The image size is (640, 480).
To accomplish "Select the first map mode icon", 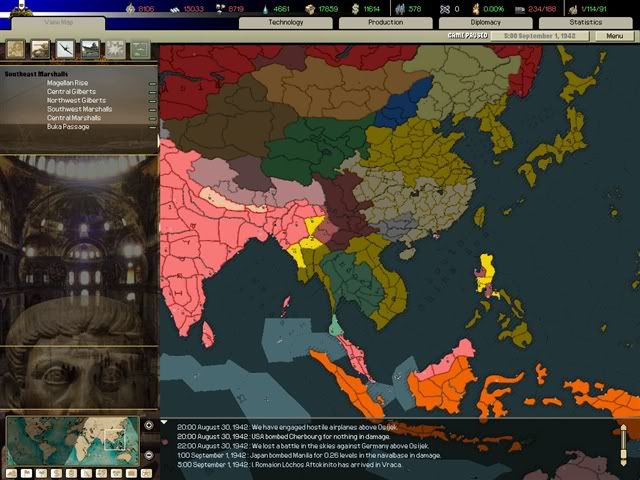I will (16, 48).
